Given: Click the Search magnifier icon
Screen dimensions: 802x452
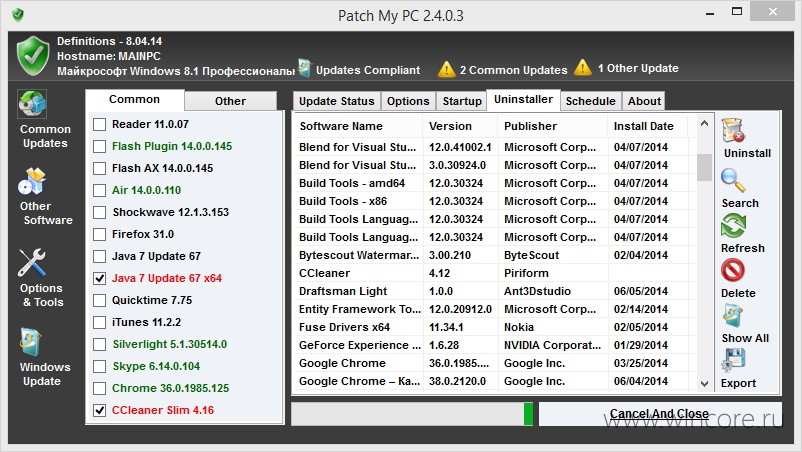Looking at the screenshot, I should [733, 180].
